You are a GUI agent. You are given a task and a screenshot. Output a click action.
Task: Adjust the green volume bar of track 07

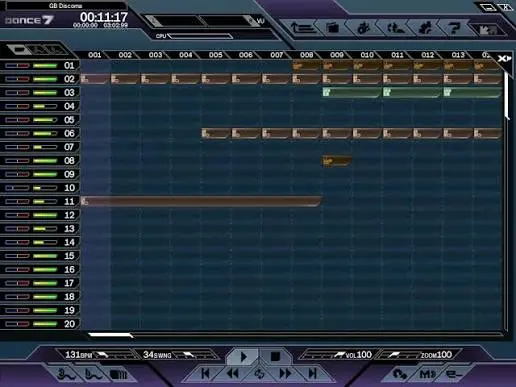45,147
